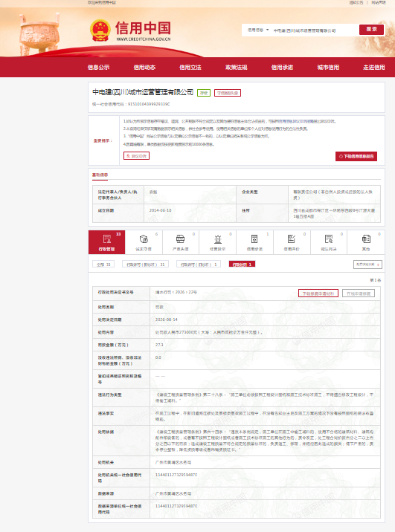Viewport: 395px width, 532px height.
Task: Click the red outlined tag beside 存续
Action: (x=228, y=93)
